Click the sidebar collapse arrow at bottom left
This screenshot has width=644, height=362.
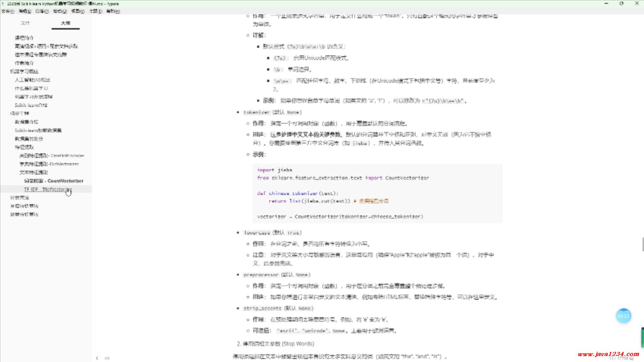tap(97, 358)
